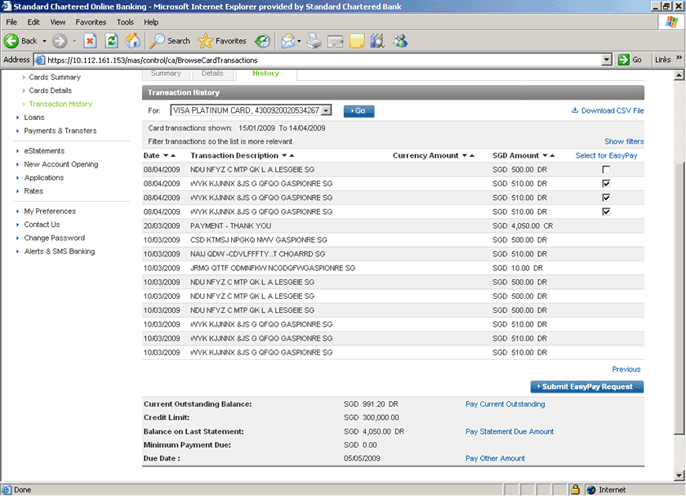The image size is (686, 496).
Task: Open the Favorites menu
Action: click(x=91, y=22)
